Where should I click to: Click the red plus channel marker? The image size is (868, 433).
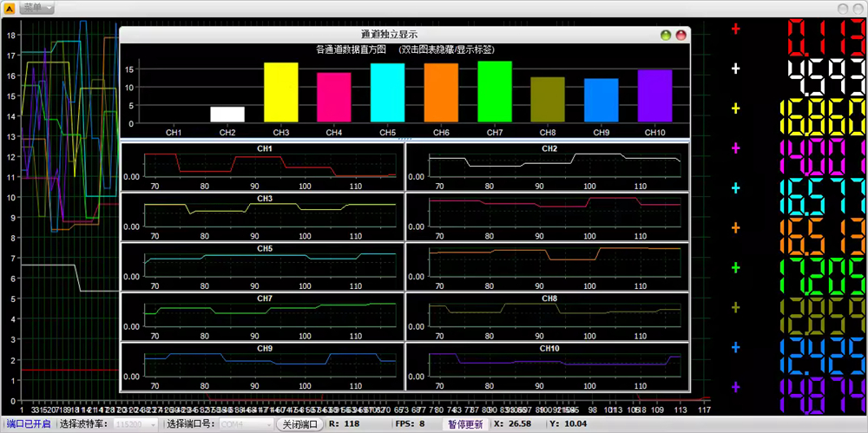click(x=736, y=29)
